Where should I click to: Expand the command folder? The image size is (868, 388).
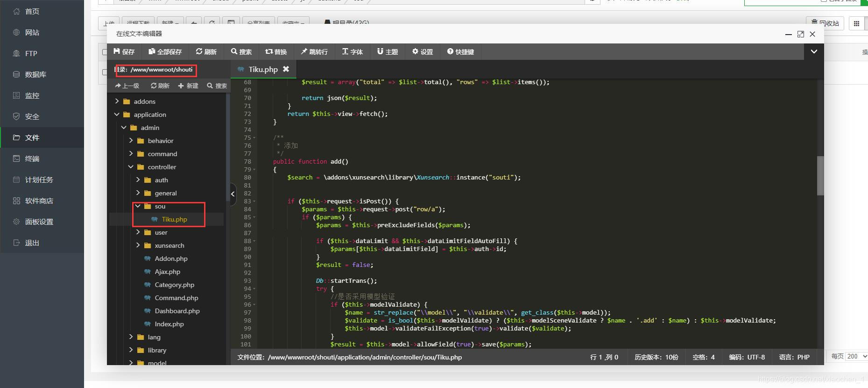(131, 154)
